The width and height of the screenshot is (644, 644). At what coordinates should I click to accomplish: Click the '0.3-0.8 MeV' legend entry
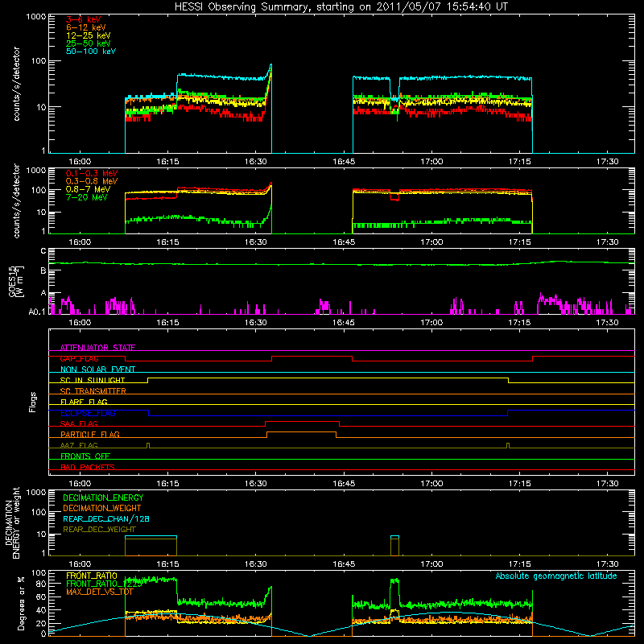tap(92, 181)
